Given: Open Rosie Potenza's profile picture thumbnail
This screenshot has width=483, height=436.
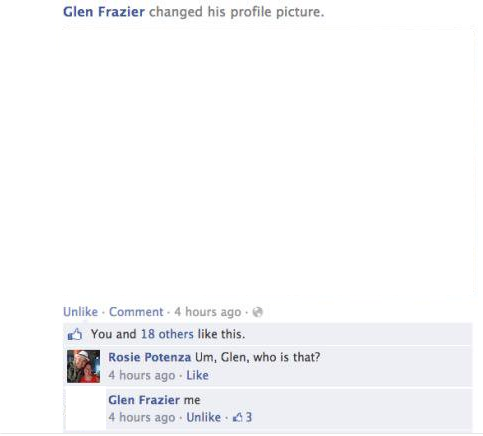Looking at the screenshot, I should click(x=83, y=366).
